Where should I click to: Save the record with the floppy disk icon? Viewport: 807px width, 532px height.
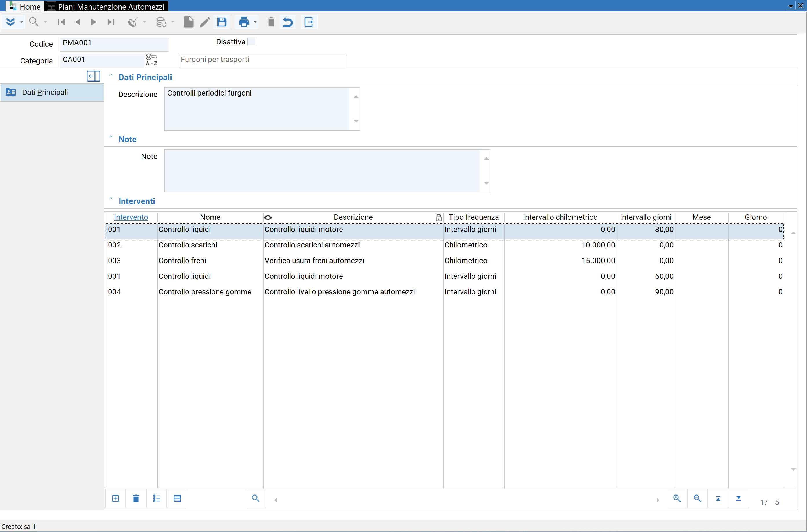pos(222,22)
